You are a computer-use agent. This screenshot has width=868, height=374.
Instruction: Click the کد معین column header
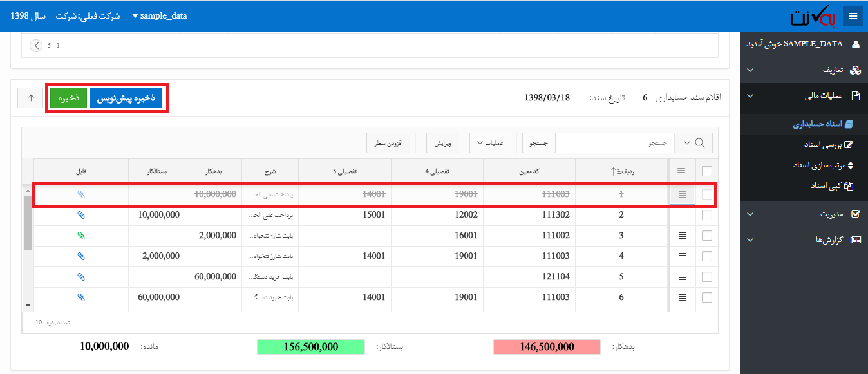[529, 171]
